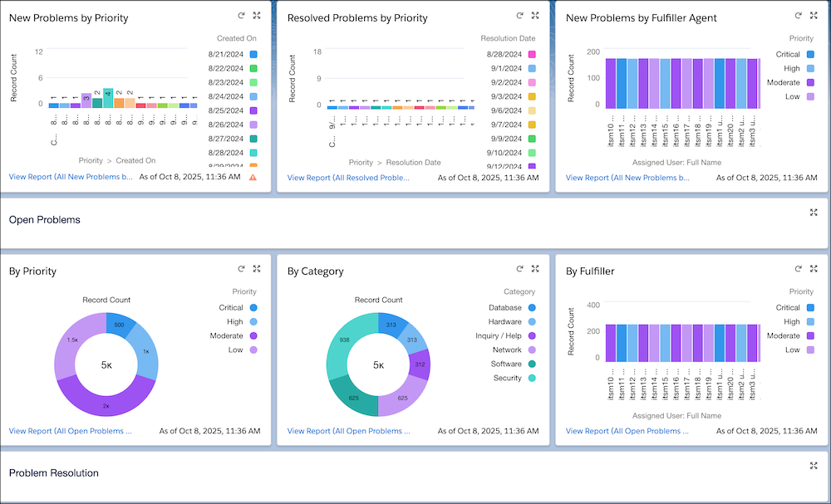The image size is (831, 504).
Task: Expand the Open Problems section
Action: pyautogui.click(x=814, y=213)
